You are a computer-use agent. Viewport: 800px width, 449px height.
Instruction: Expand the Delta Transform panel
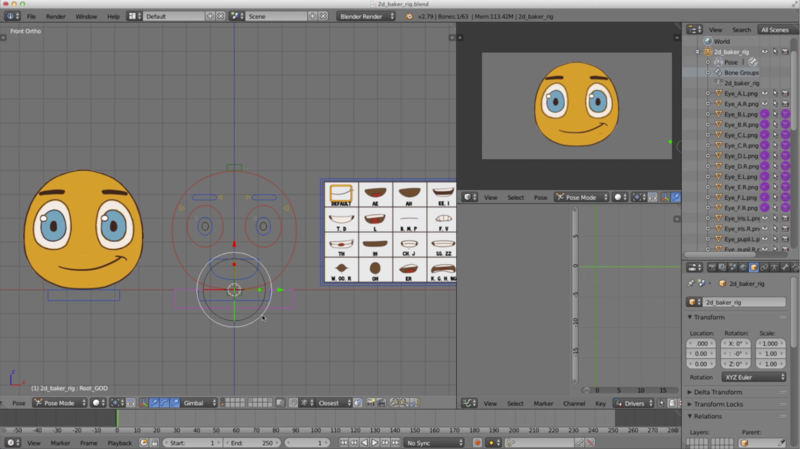(x=718, y=392)
